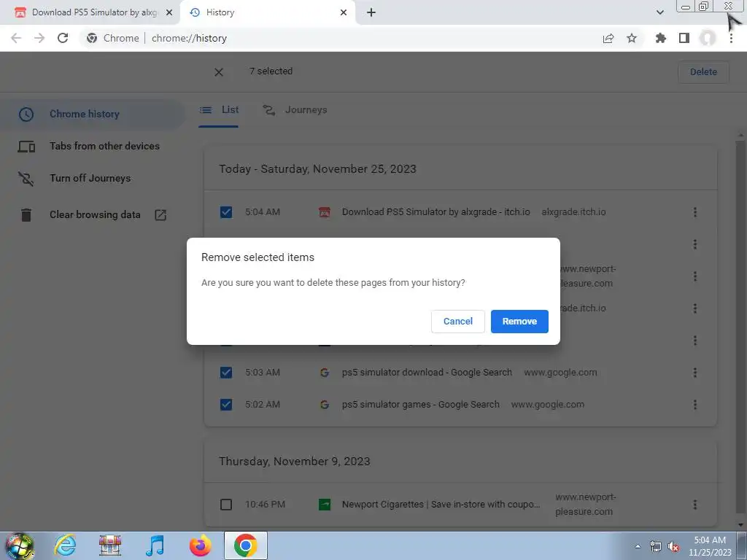This screenshot has width=747, height=560.
Task: Open Newport Cigarettes history link
Action: [x=441, y=505]
